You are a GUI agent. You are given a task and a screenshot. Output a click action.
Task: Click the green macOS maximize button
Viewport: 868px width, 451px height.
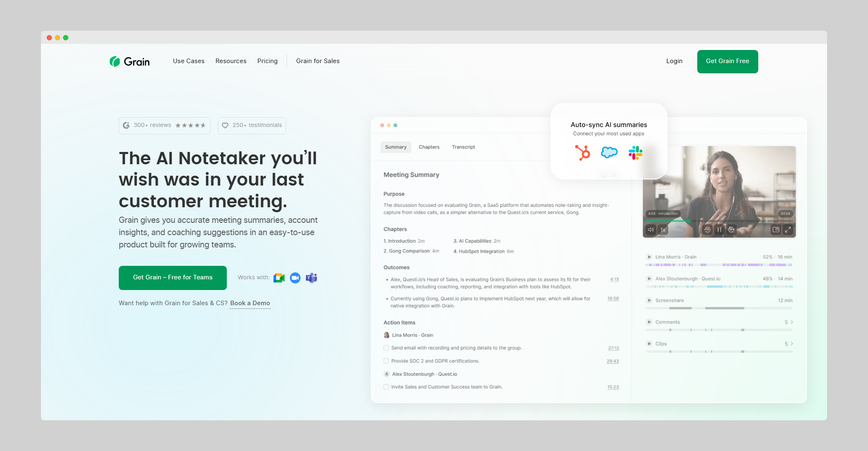[x=66, y=38]
